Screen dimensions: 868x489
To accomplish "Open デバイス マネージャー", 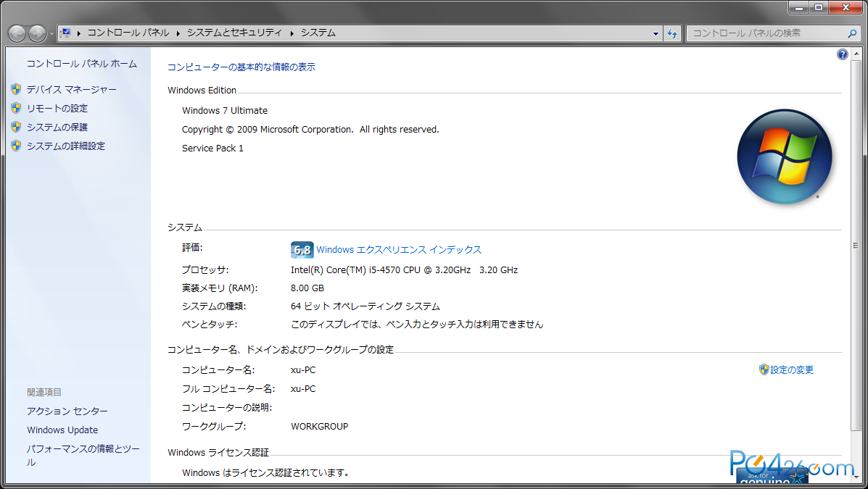I will pos(71,89).
